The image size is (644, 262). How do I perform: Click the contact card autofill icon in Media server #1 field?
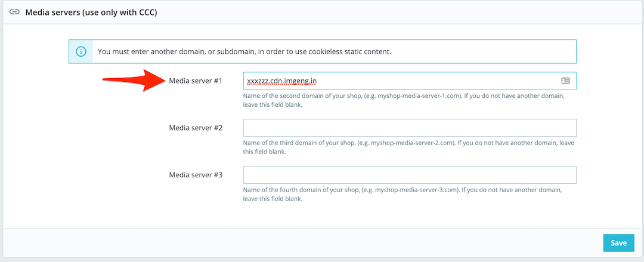tap(565, 81)
